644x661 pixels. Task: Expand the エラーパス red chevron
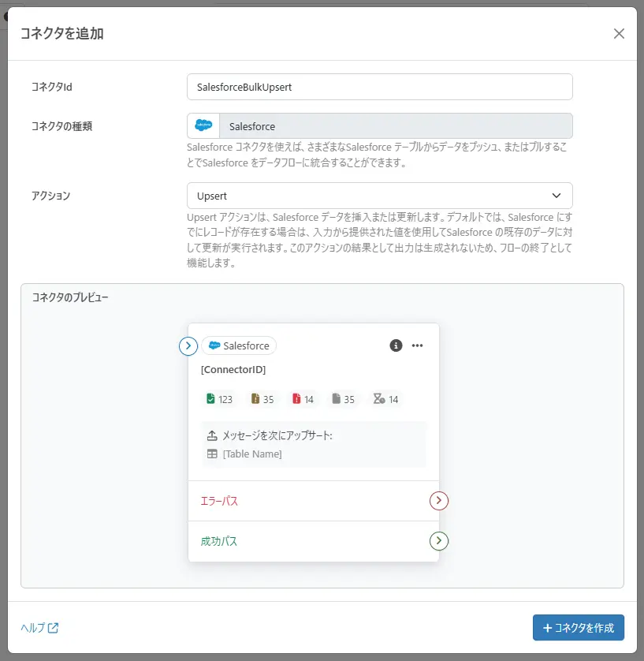pos(439,501)
